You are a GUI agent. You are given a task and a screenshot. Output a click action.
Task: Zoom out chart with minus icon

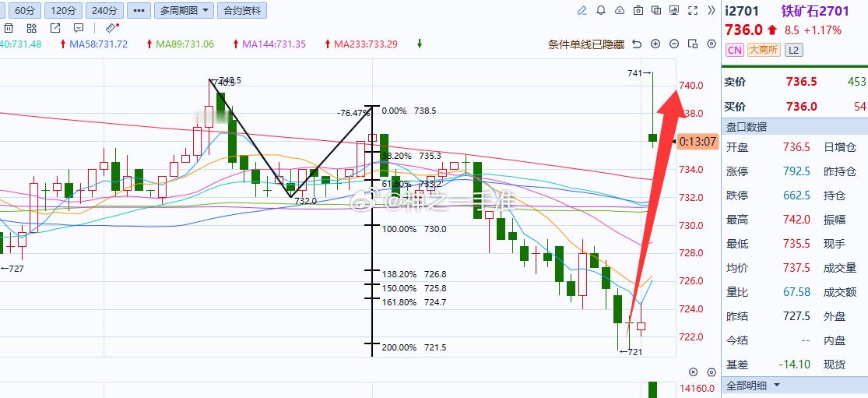(673, 44)
